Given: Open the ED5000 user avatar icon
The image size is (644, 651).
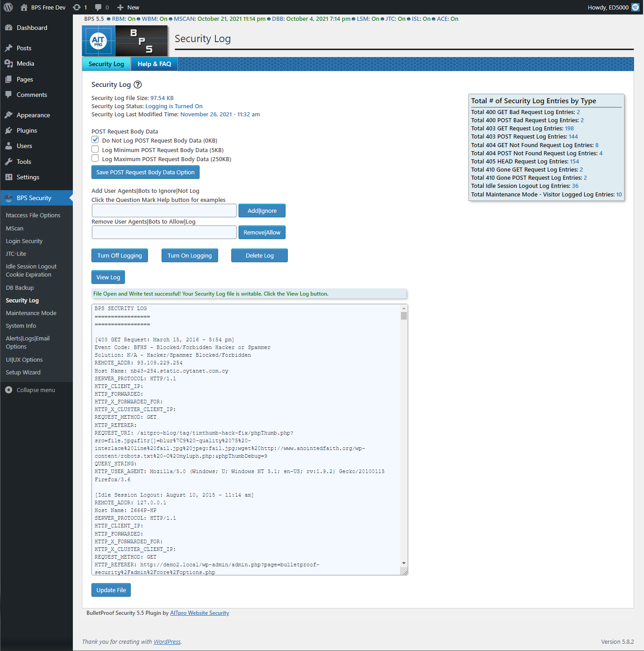Looking at the screenshot, I should [x=635, y=7].
